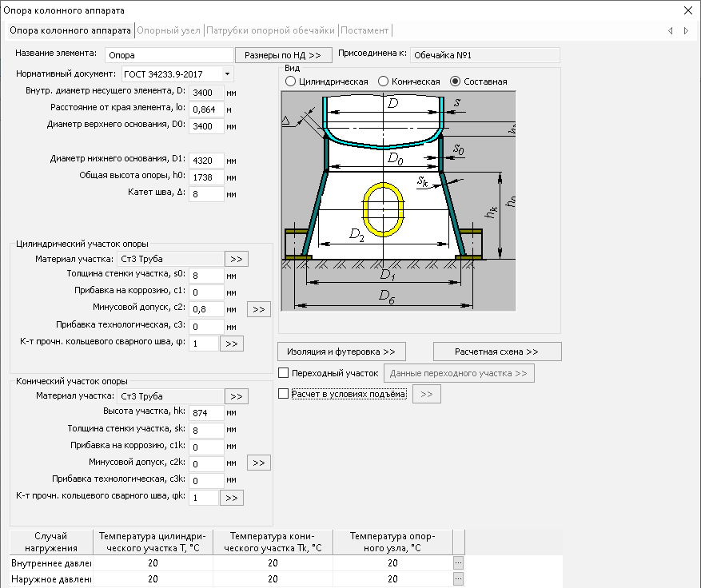Click Внутр. диаметр несущего элемента D field

point(206,93)
